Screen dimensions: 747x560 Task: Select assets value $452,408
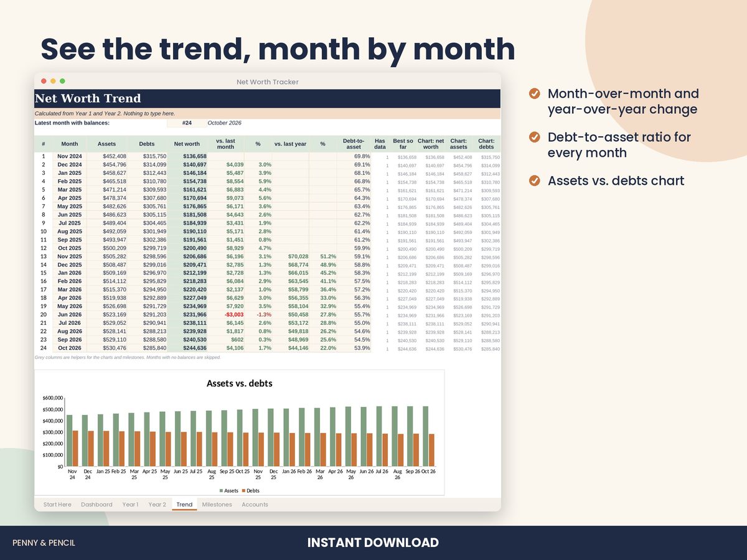pos(106,156)
